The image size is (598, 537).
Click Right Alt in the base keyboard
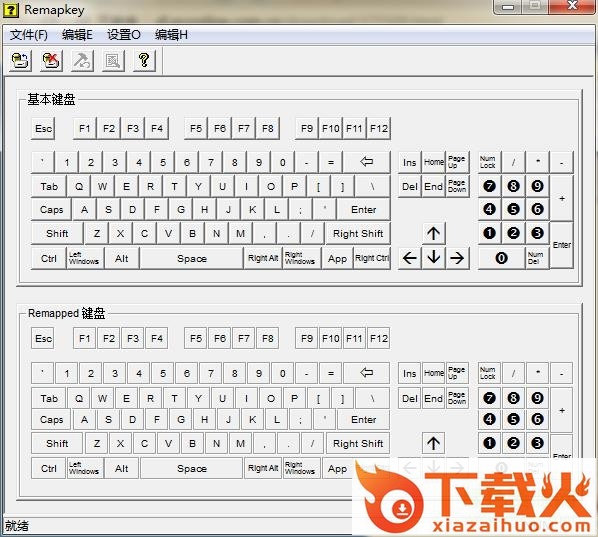pyautogui.click(x=263, y=258)
